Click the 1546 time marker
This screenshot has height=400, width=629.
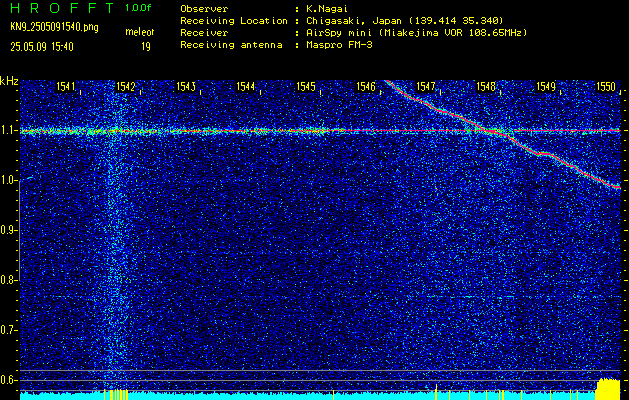tap(366, 86)
